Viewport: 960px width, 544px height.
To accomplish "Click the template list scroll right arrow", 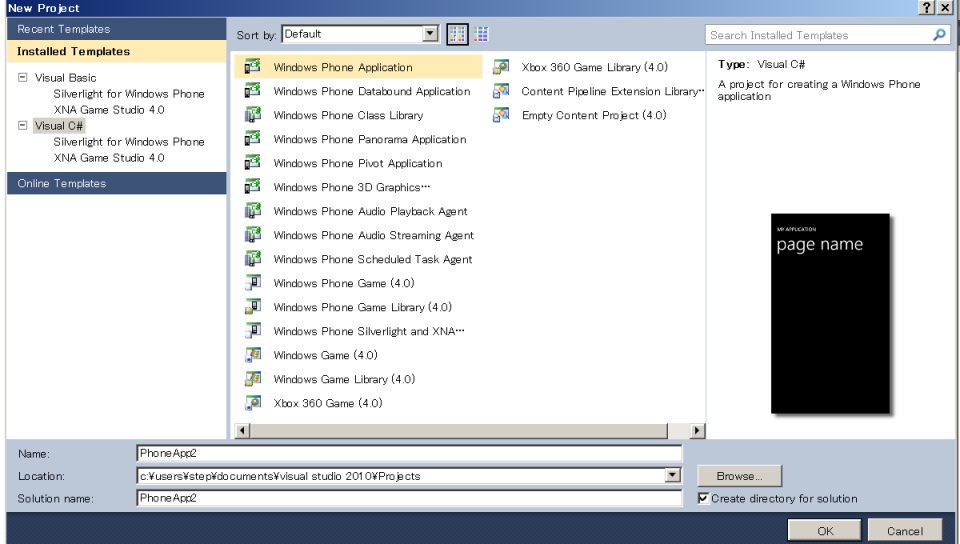I will pos(697,430).
